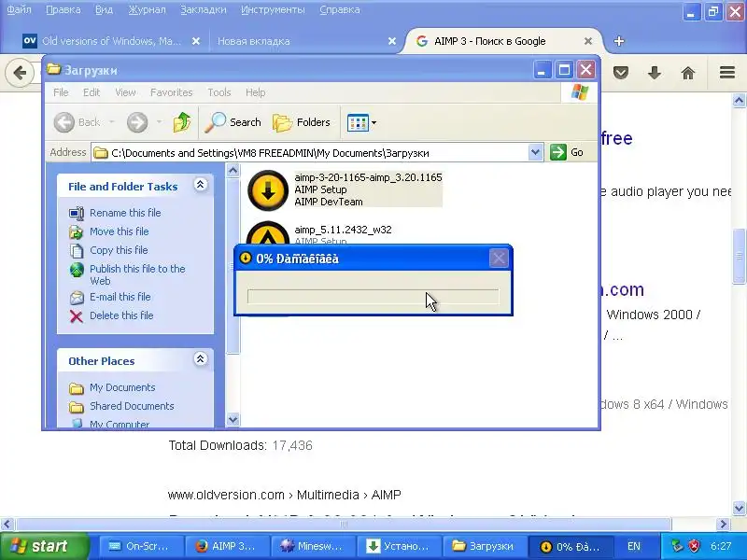Collapse the File and Folder Tasks panel
This screenshot has height=560, width=747.
coord(200,185)
